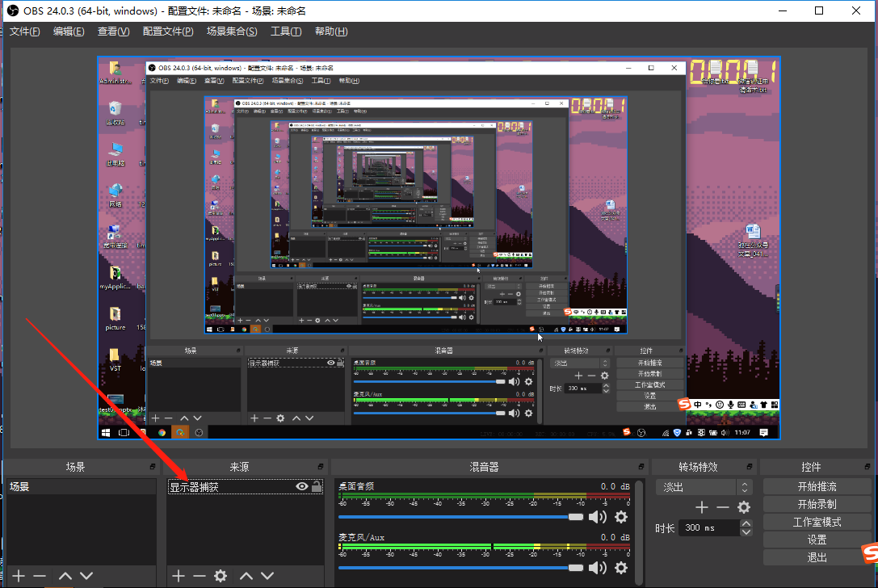Image resolution: width=878 pixels, height=588 pixels.
Task: Open the 淡出 transition dropdown
Action: point(703,487)
